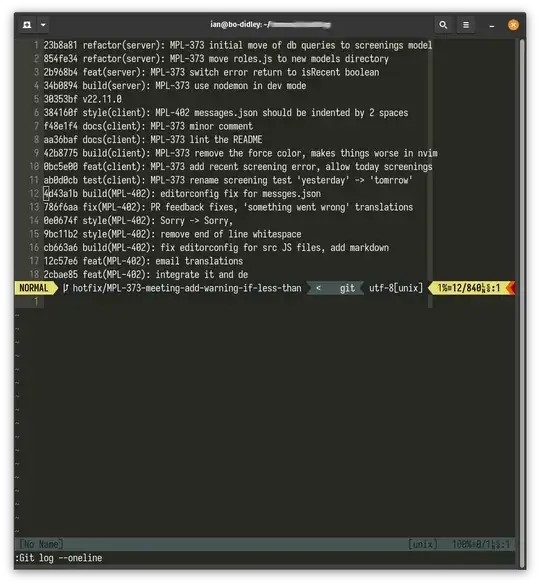Select commit 42b8775 remove the force color
540x585 pixels.
coord(240,153)
